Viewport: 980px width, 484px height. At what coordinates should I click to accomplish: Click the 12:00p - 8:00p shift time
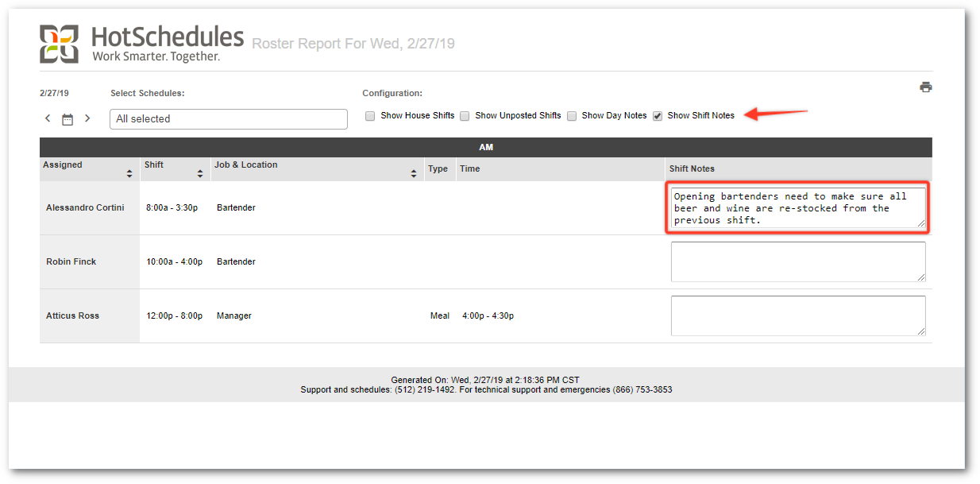[x=174, y=316]
